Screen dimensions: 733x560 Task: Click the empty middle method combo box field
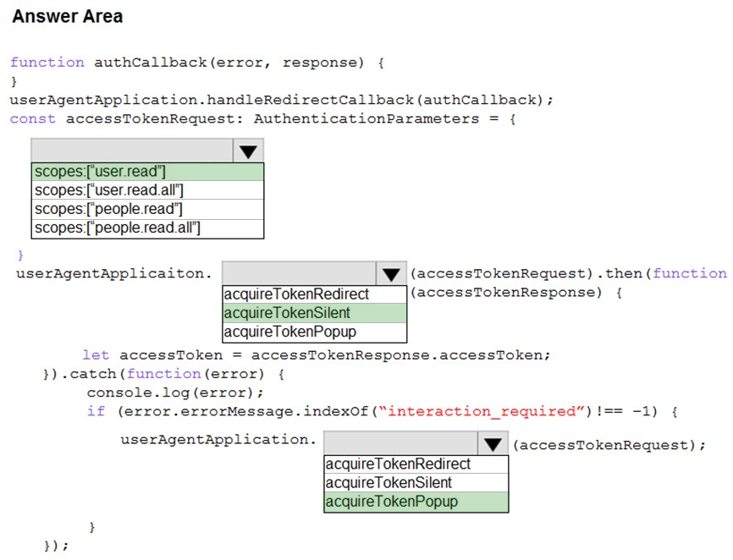tap(299, 274)
